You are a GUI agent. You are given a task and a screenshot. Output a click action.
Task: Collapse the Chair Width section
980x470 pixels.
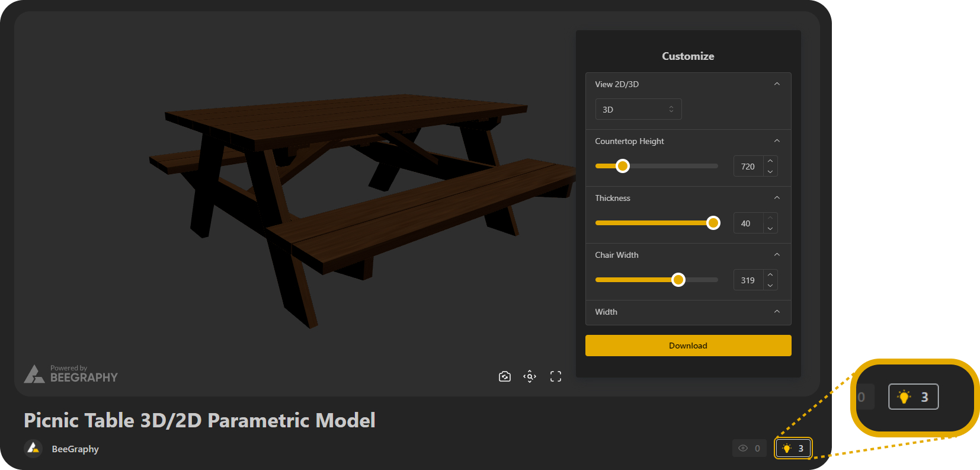777,255
